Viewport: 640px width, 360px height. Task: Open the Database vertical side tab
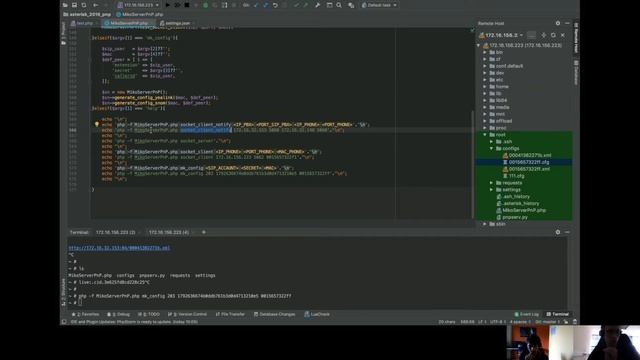point(576,73)
